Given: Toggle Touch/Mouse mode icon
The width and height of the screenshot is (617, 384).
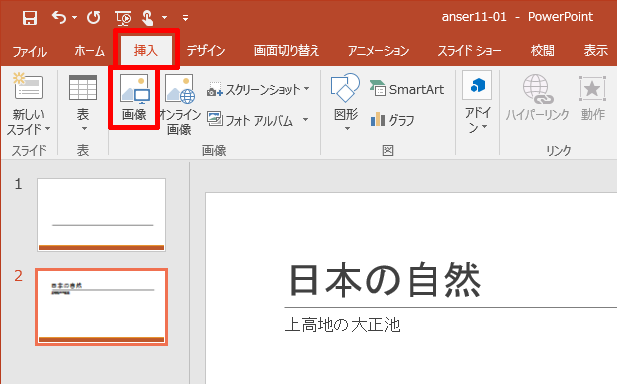Looking at the screenshot, I should pyautogui.click(x=148, y=18).
